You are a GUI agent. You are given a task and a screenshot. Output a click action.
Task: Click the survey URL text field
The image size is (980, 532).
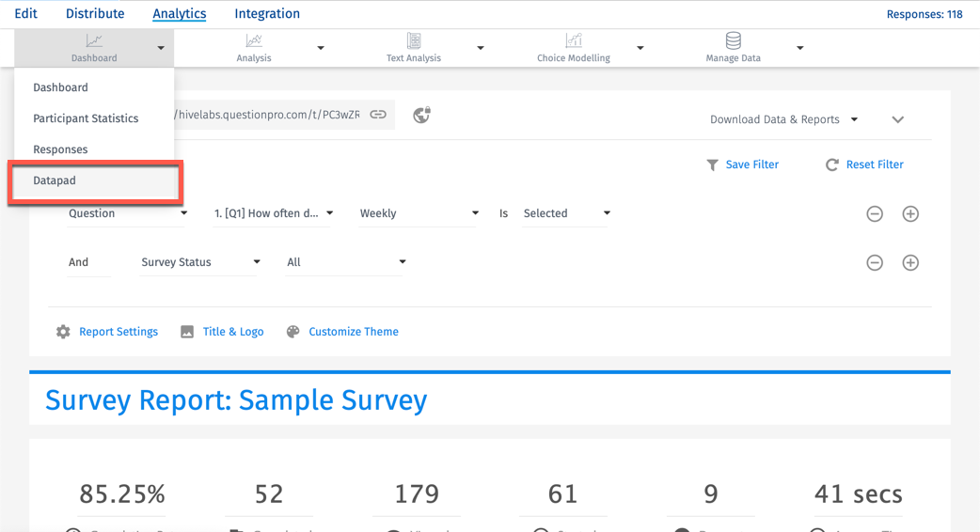[x=268, y=115]
